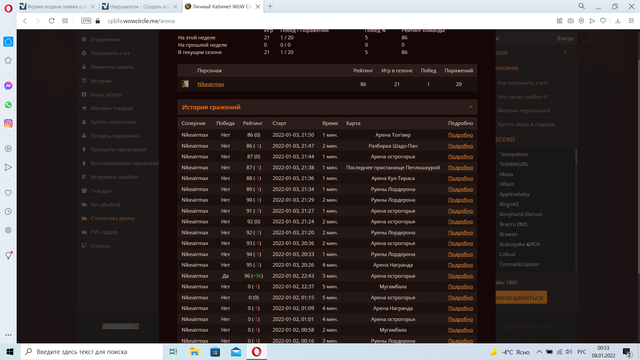This screenshot has height=360, width=640.
Task: Reload the current page
Action: (51, 21)
